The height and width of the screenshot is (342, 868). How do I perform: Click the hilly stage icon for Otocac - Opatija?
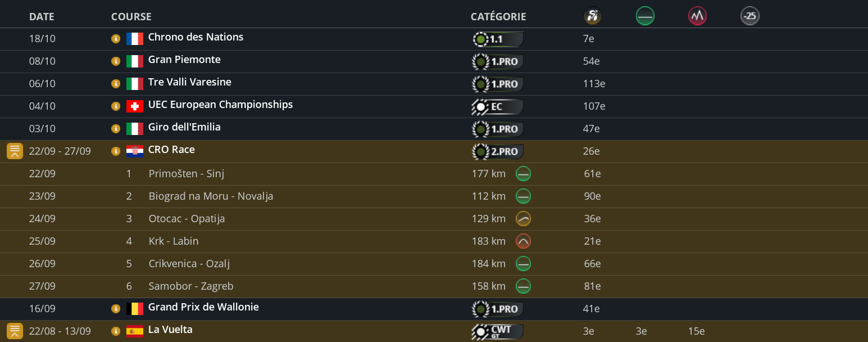click(523, 219)
